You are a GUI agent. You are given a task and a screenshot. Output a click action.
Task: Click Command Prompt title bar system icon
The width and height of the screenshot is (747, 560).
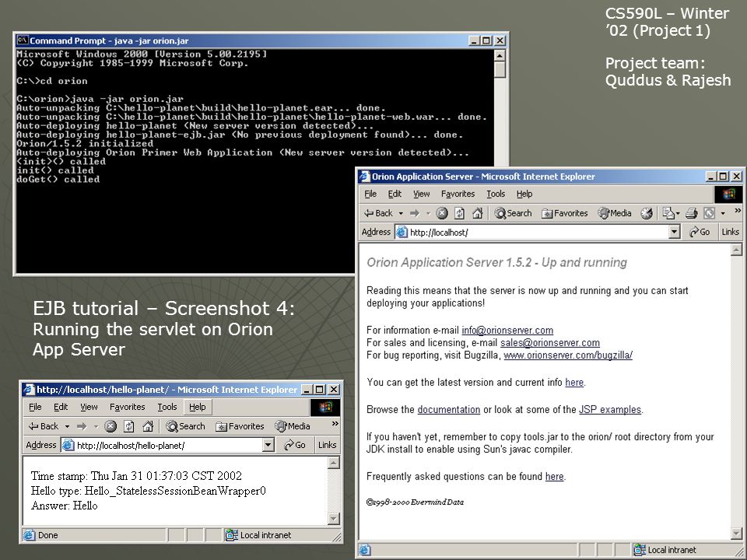[x=23, y=40]
